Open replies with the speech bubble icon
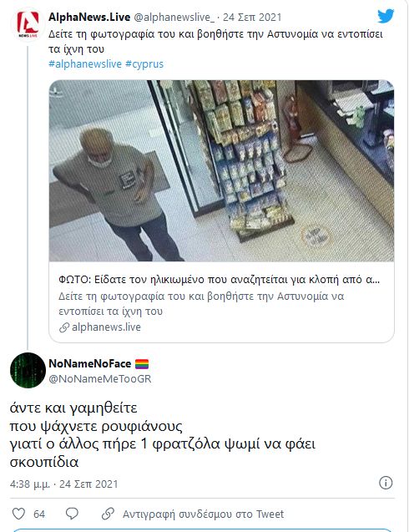The height and width of the screenshot is (532, 409). pyautogui.click(x=72, y=514)
